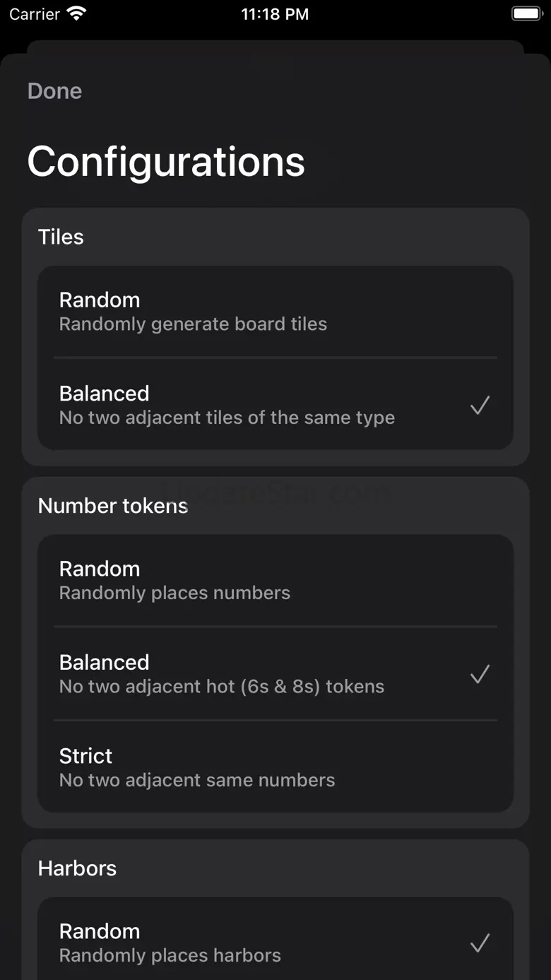Select Random number tokens option

tap(274, 580)
